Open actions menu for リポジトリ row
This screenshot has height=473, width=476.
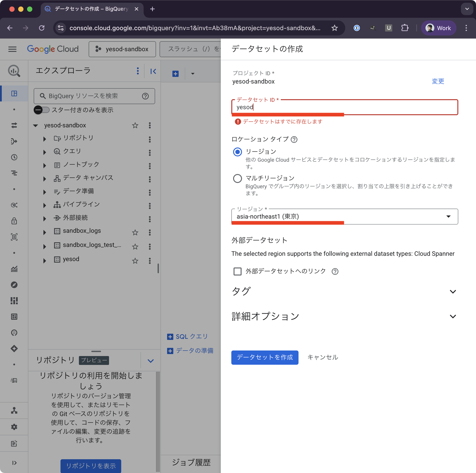(x=149, y=140)
